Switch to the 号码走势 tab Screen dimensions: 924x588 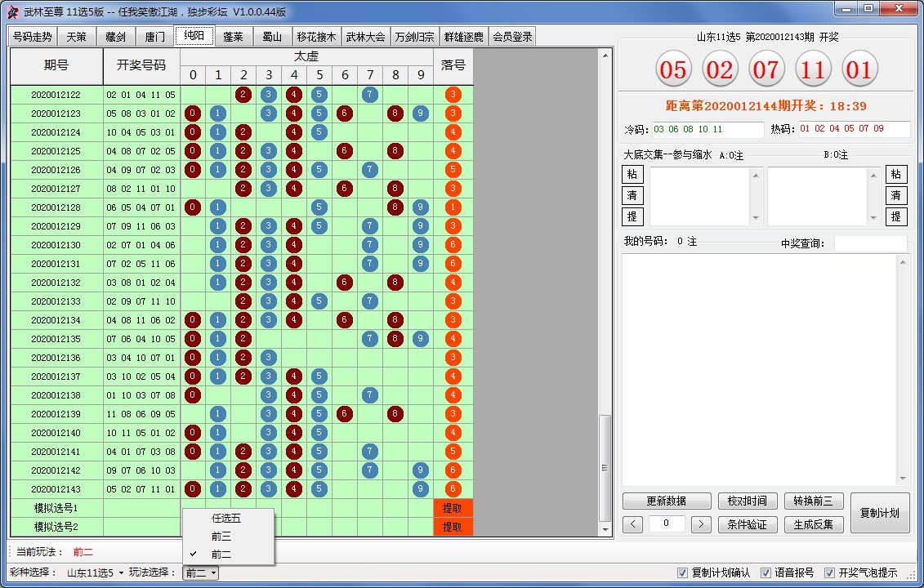coord(33,36)
